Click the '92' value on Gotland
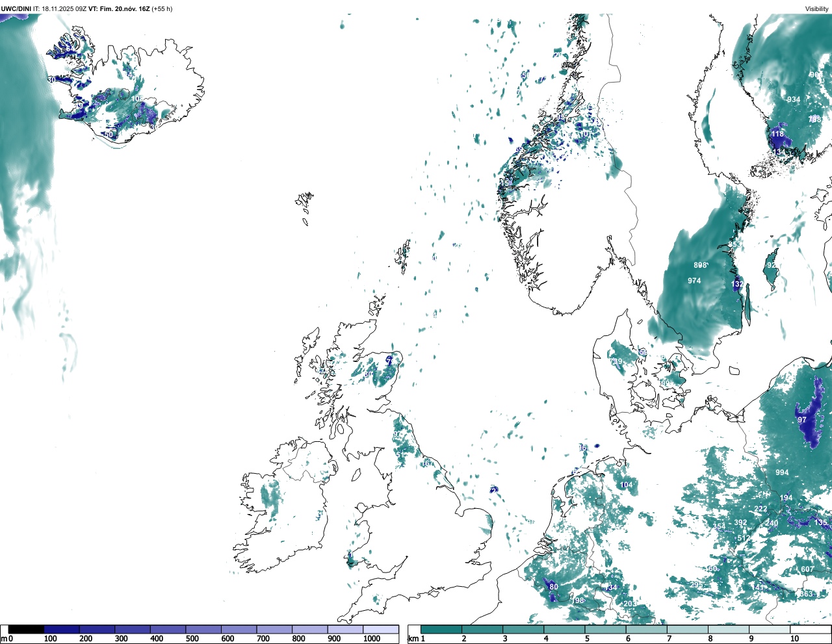This screenshot has height=644, width=832. 771,265
